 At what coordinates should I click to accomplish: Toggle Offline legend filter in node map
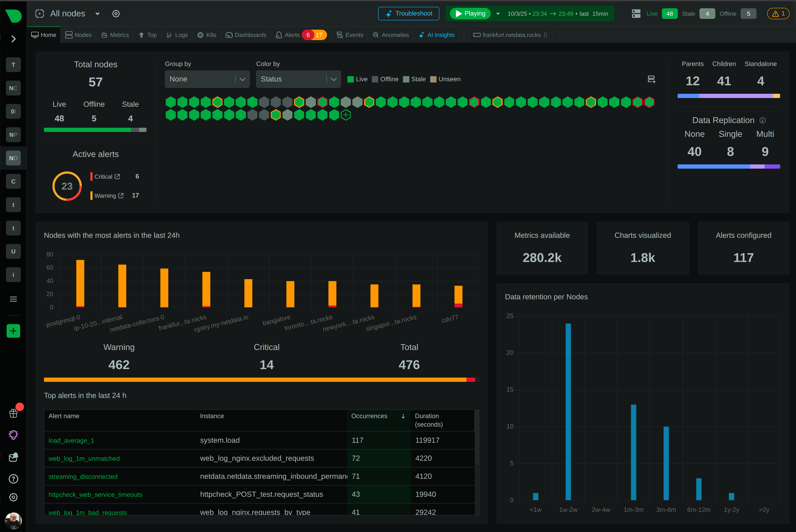point(385,79)
